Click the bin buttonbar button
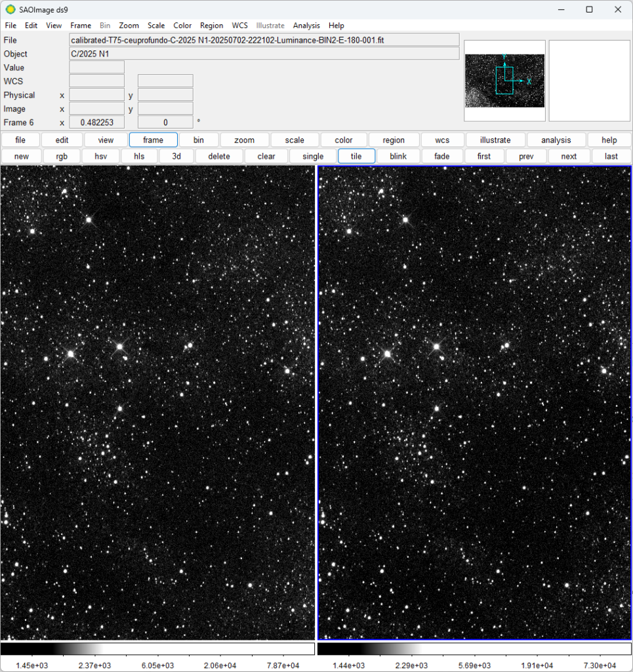This screenshot has width=633, height=672. (199, 140)
